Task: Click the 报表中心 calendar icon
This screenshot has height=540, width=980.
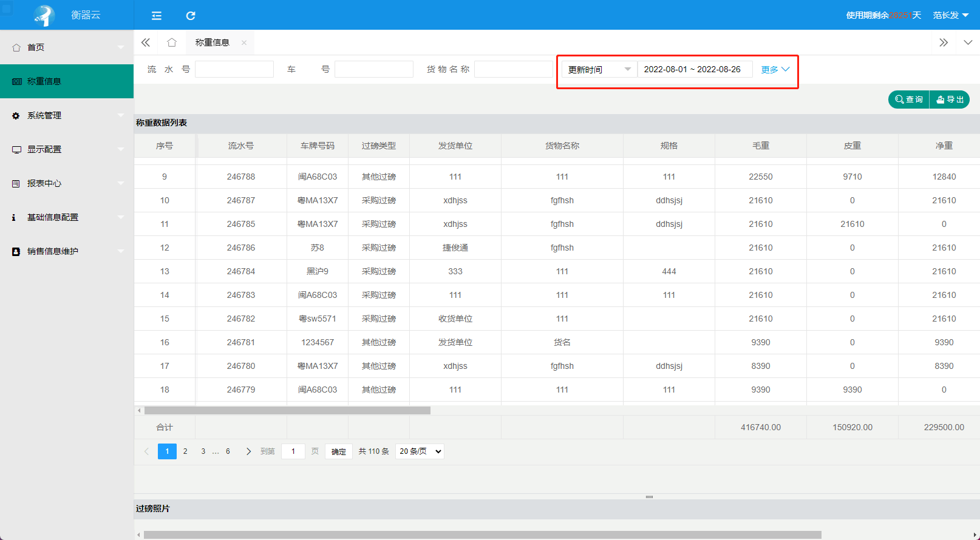Action: [16, 183]
